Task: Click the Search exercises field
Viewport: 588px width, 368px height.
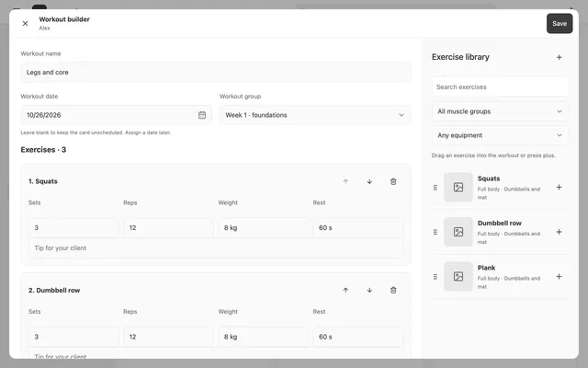Action: [x=500, y=86]
